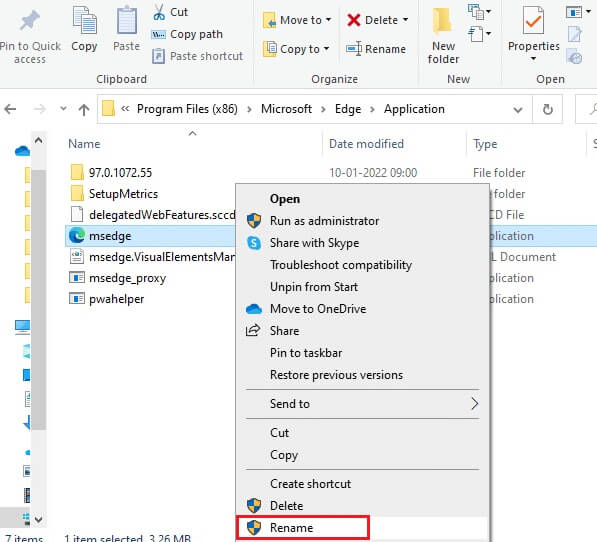This screenshot has height=542, width=597.
Task: Open the Move to dropdown
Action: [x=297, y=20]
